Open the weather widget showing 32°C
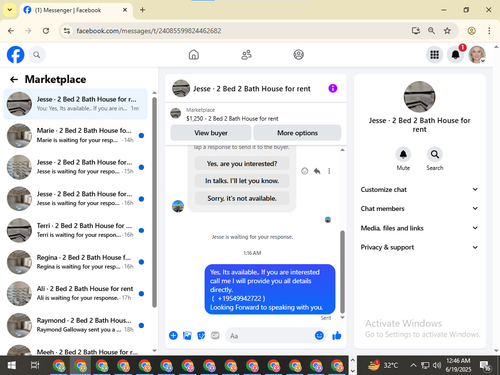This screenshot has width=500, height=375. pyautogui.click(x=383, y=365)
